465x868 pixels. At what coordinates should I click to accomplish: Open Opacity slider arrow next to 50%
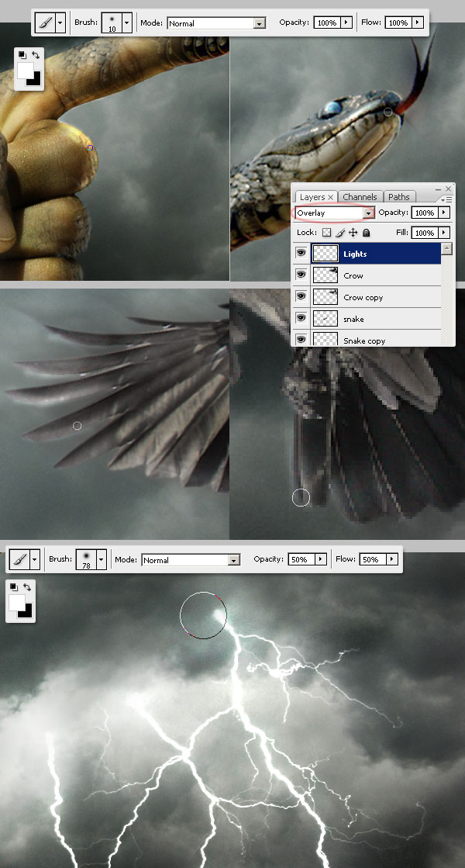coord(321,559)
